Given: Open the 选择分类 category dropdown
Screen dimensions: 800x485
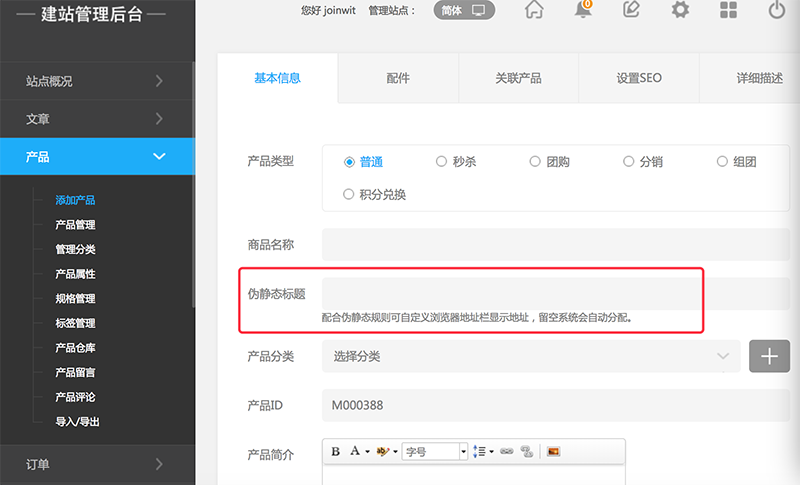Looking at the screenshot, I should [x=531, y=356].
